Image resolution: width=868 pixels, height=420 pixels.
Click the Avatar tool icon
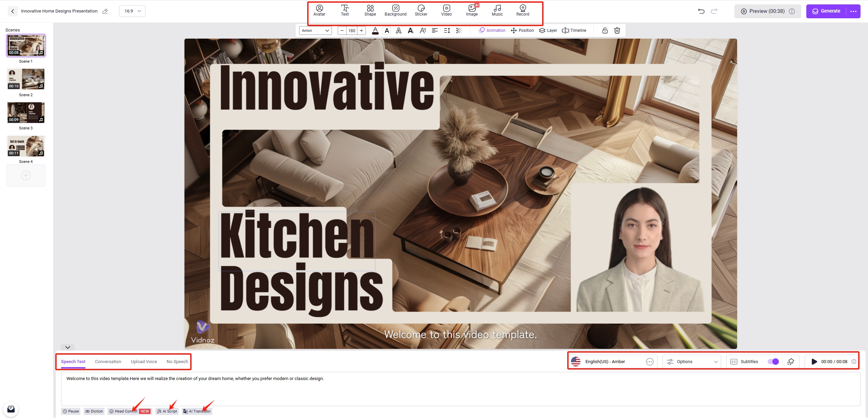[319, 10]
